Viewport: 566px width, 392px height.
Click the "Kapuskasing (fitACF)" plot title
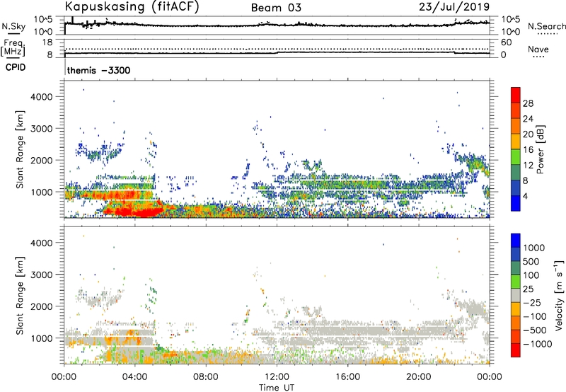[x=132, y=7]
